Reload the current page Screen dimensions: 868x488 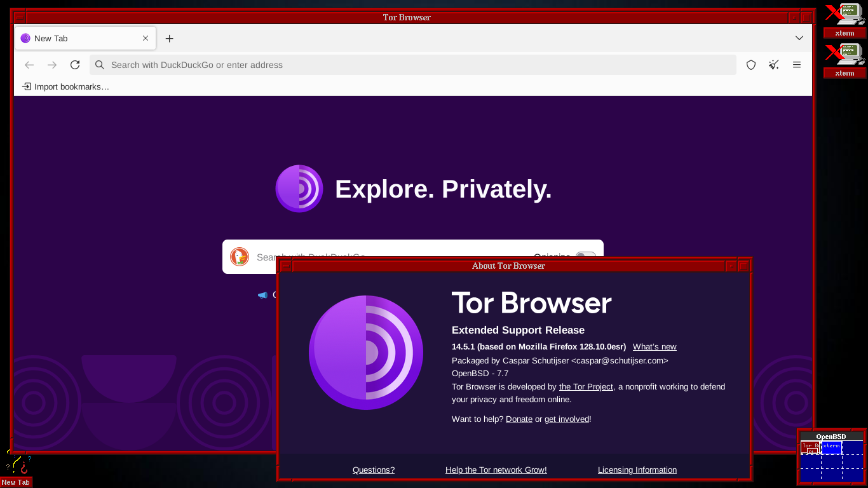click(75, 65)
